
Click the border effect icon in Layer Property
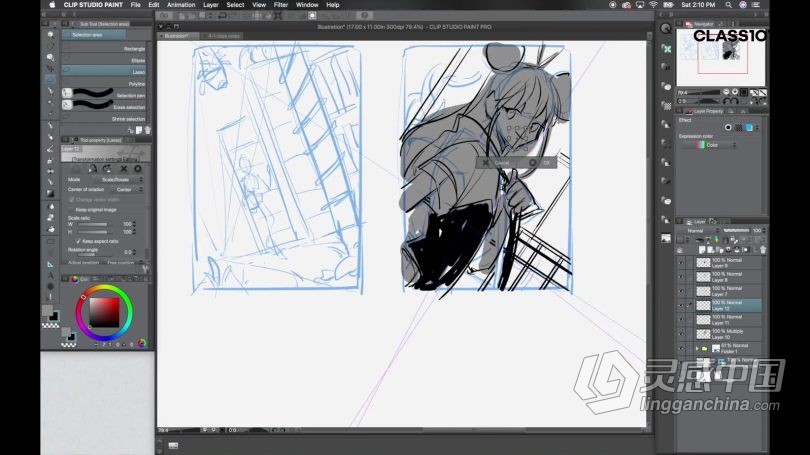point(728,128)
